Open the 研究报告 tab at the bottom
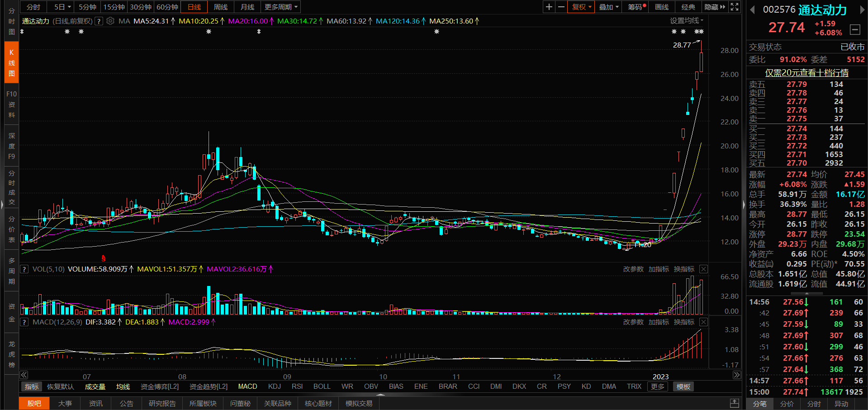 coord(162,403)
